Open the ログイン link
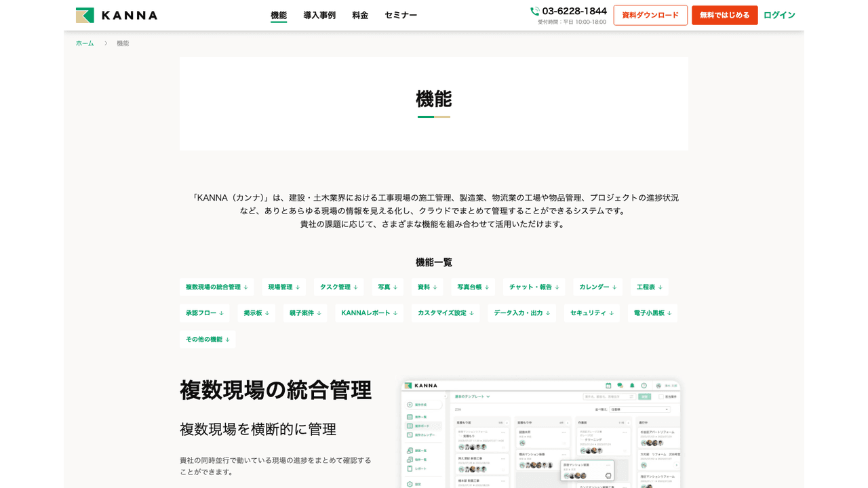The height and width of the screenshot is (488, 868). click(779, 15)
